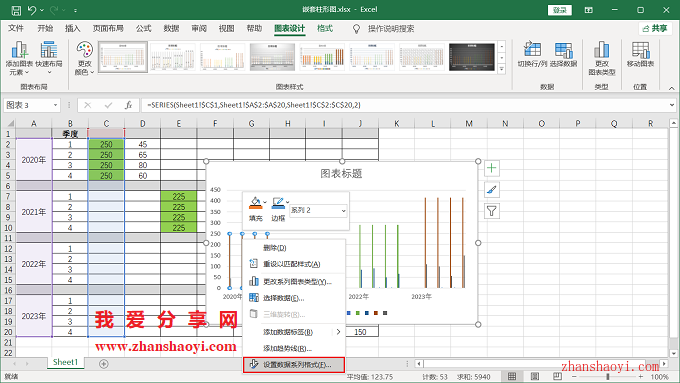This screenshot has height=383, width=680.
Task: Click the chart elements plus button
Action: (491, 168)
